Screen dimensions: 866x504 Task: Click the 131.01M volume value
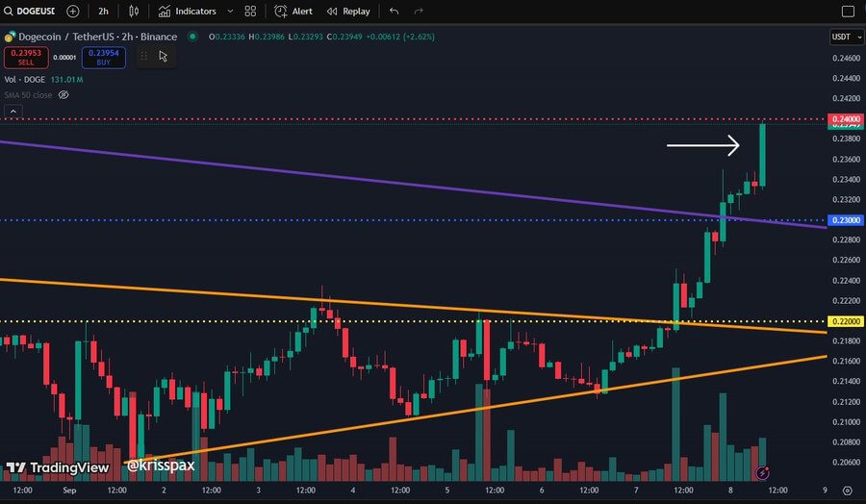click(x=66, y=80)
